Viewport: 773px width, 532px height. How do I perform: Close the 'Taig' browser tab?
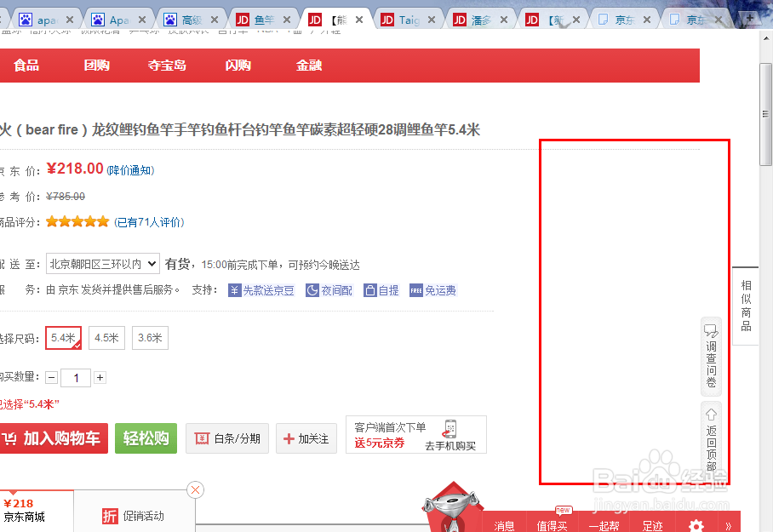[432, 20]
